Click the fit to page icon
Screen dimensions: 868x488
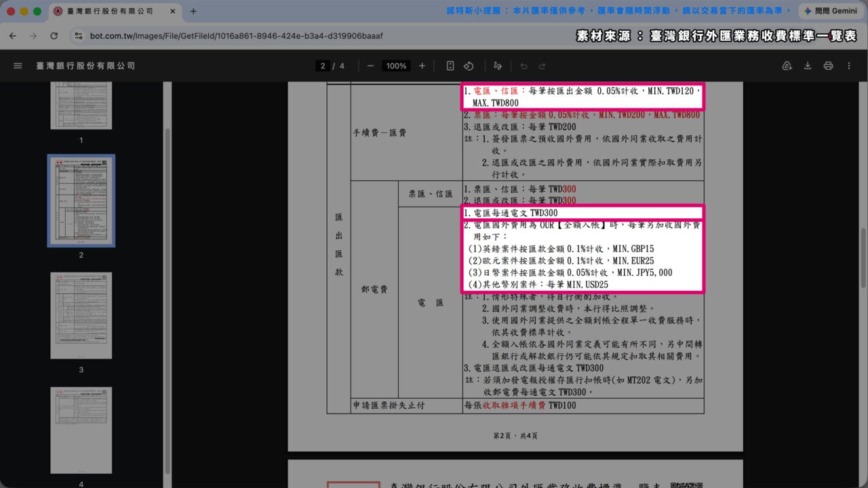pyautogui.click(x=450, y=66)
